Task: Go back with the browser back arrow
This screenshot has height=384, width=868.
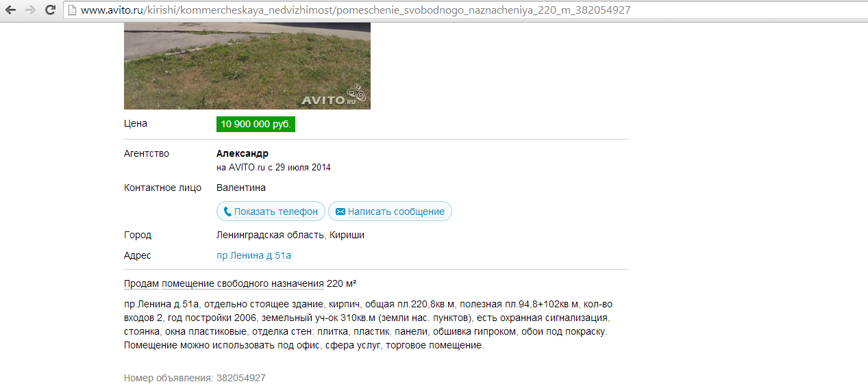Action: tap(11, 10)
